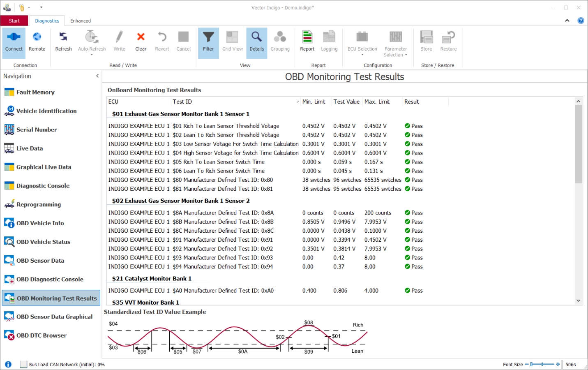Select OBD Monitoring Test Results item
This screenshot has height=370, width=588.
[51, 298]
